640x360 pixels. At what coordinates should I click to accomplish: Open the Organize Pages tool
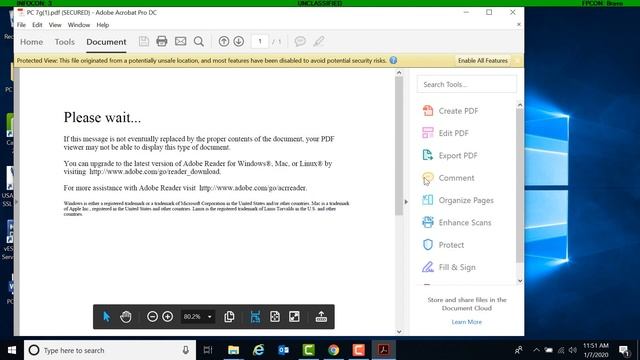tap(458, 200)
